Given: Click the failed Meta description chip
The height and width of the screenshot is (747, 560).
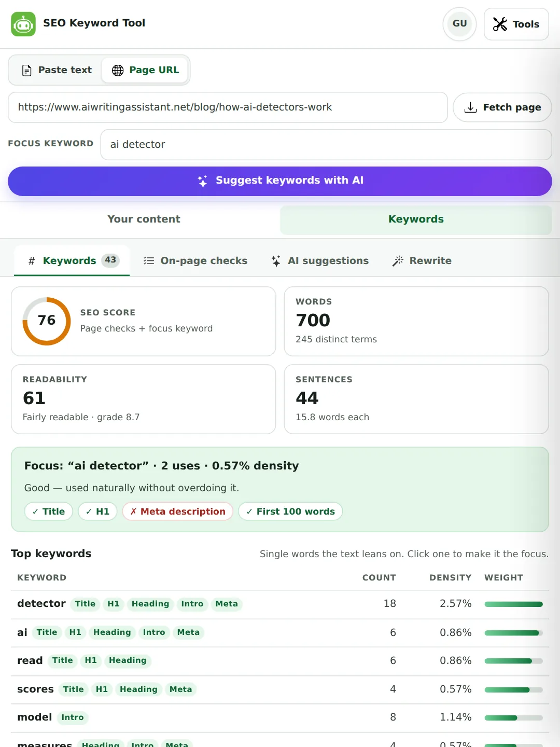Looking at the screenshot, I should click(x=178, y=511).
